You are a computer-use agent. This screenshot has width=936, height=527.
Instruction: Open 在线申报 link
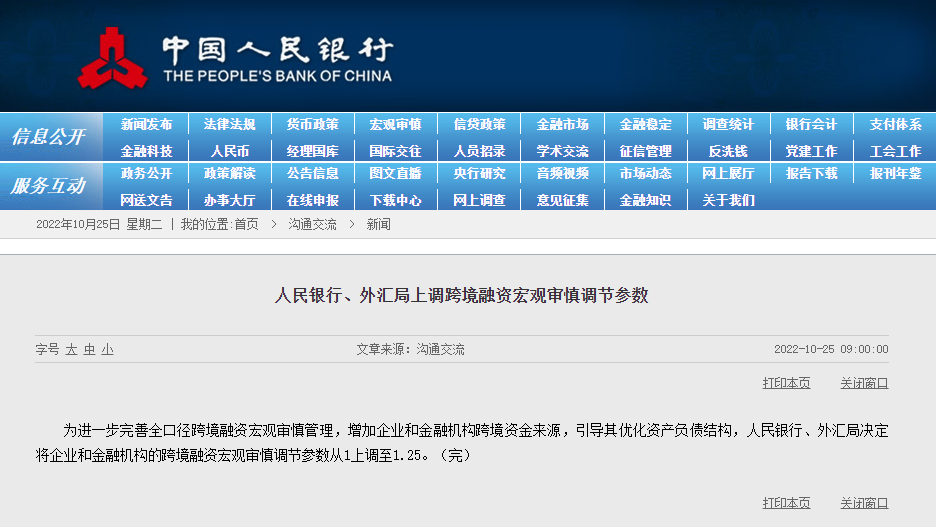coord(312,200)
